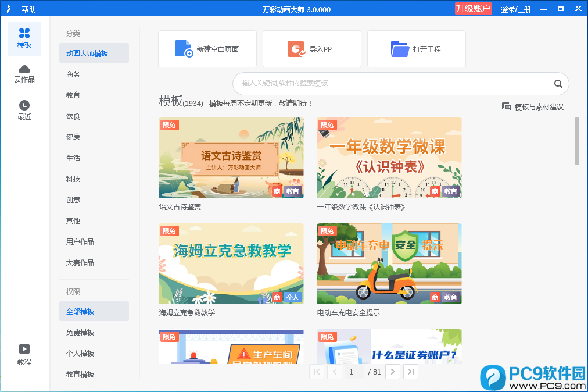Image resolution: width=588 pixels, height=392 pixels.
Task: Select 科技 category
Action: point(73,179)
